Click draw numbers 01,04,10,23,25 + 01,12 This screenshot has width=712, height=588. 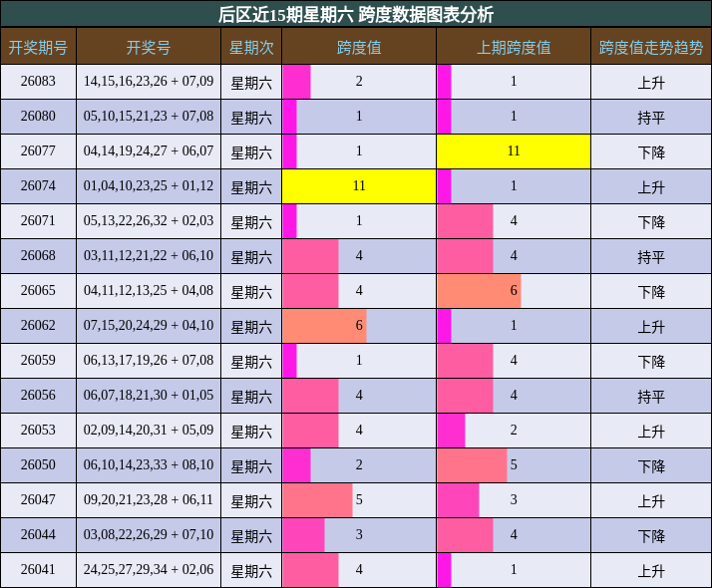pyautogui.click(x=149, y=186)
